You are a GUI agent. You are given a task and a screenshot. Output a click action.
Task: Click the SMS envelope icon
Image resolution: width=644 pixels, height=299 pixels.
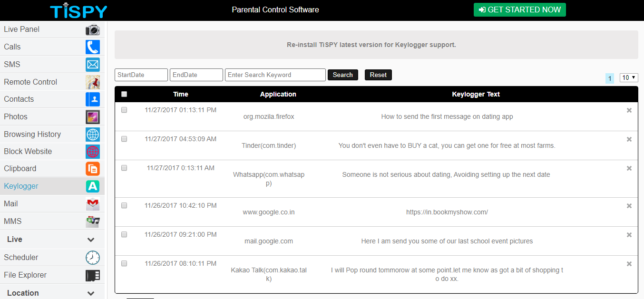pyautogui.click(x=93, y=65)
